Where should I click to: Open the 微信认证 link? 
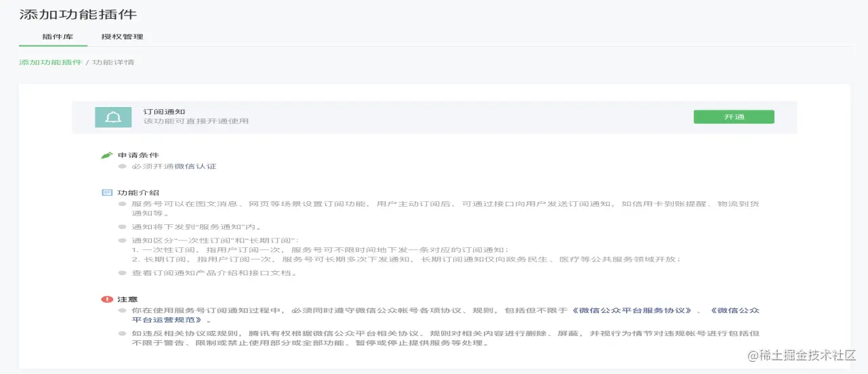pos(196,166)
